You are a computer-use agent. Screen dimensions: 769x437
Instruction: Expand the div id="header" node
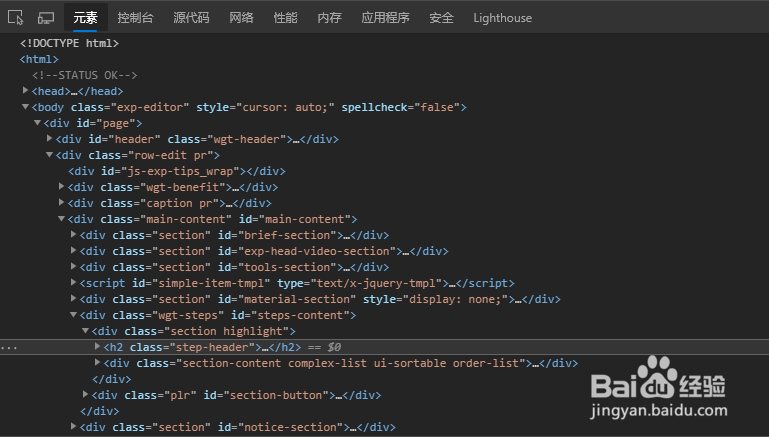click(x=50, y=139)
